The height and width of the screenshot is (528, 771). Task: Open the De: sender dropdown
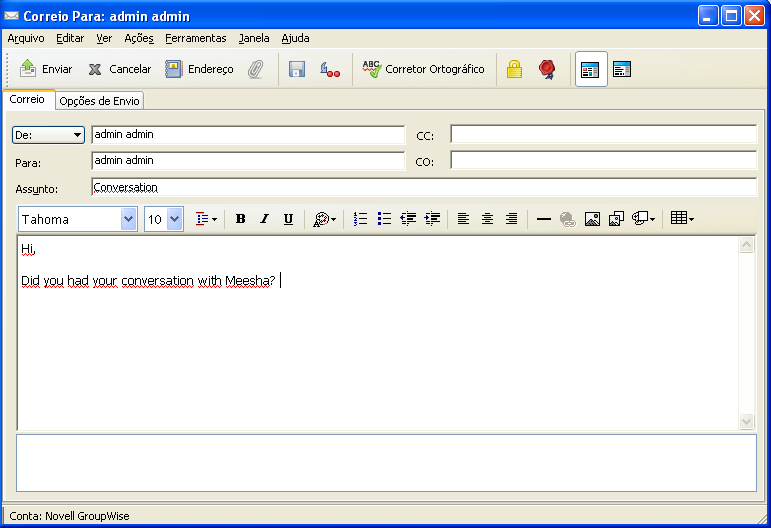48,135
